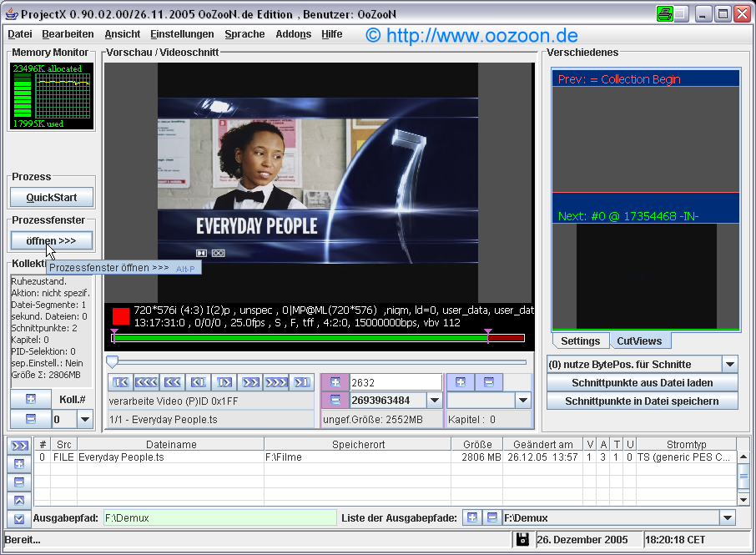Open the Sprache menu
This screenshot has width=756, height=555.
point(245,34)
